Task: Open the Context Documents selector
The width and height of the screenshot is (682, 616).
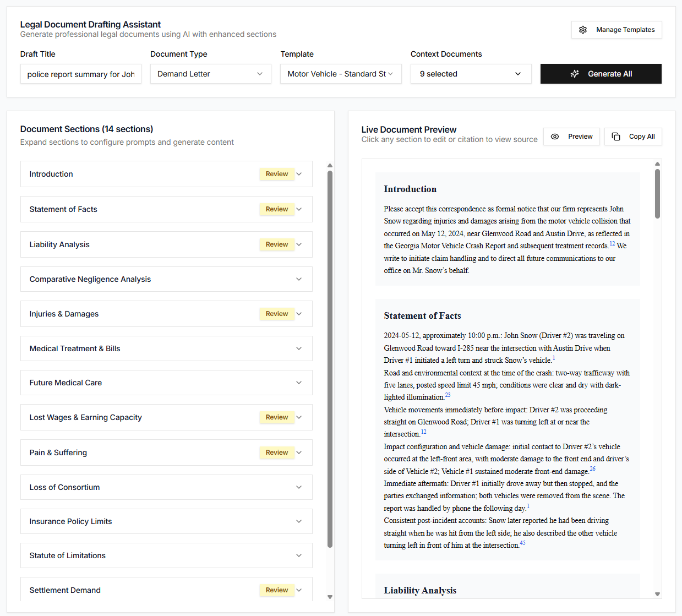Action: 471,74
